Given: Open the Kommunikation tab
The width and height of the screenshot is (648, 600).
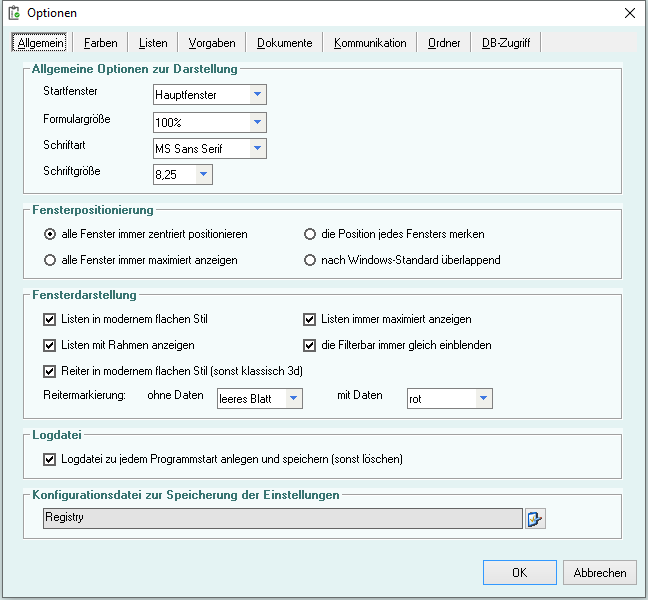Looking at the screenshot, I should click(370, 43).
